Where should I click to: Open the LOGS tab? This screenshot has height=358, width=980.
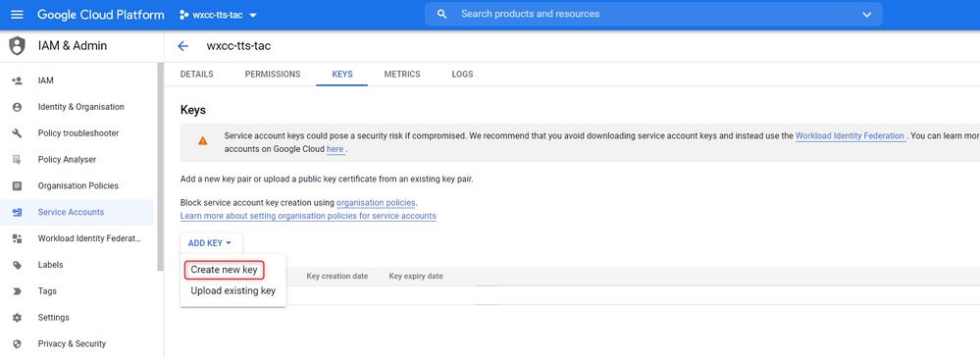(462, 74)
